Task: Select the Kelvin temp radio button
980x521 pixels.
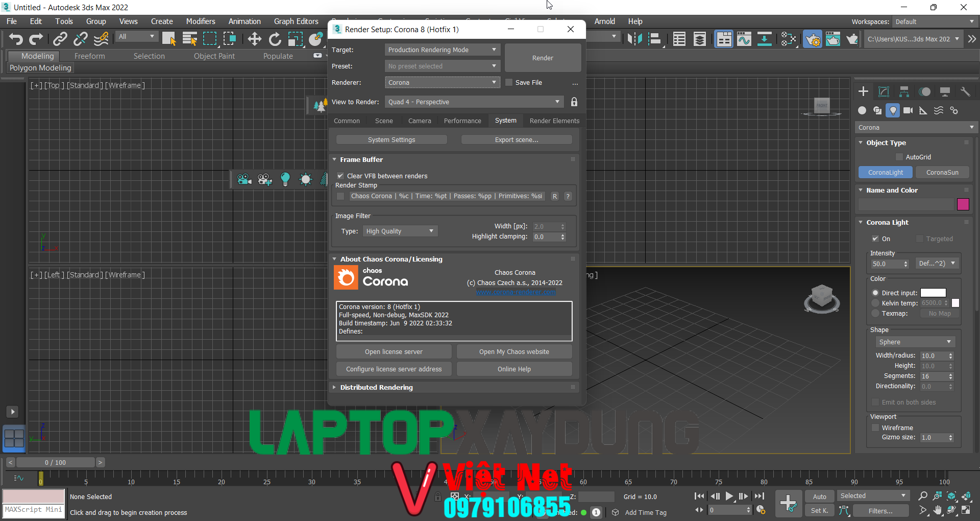Action: tap(875, 303)
